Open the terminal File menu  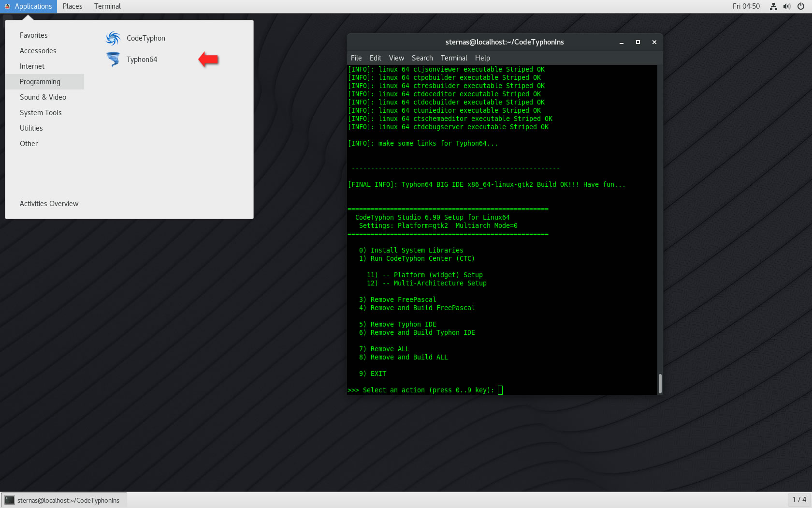click(356, 58)
